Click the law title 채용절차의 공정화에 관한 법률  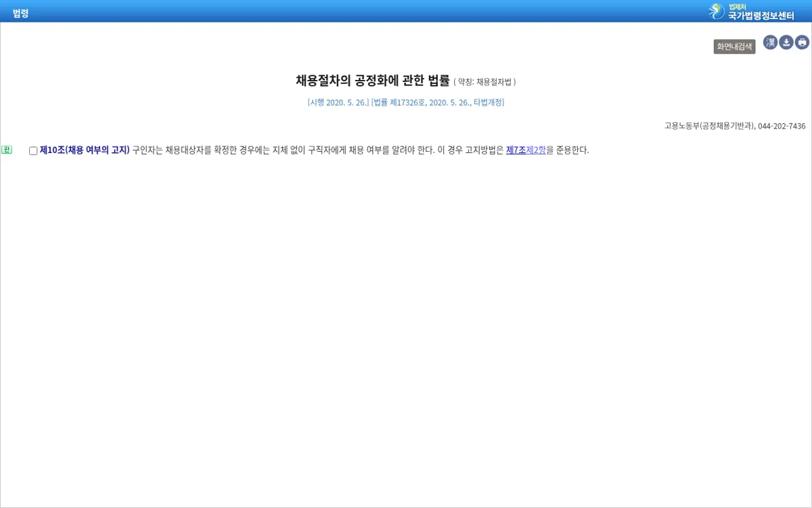point(373,81)
